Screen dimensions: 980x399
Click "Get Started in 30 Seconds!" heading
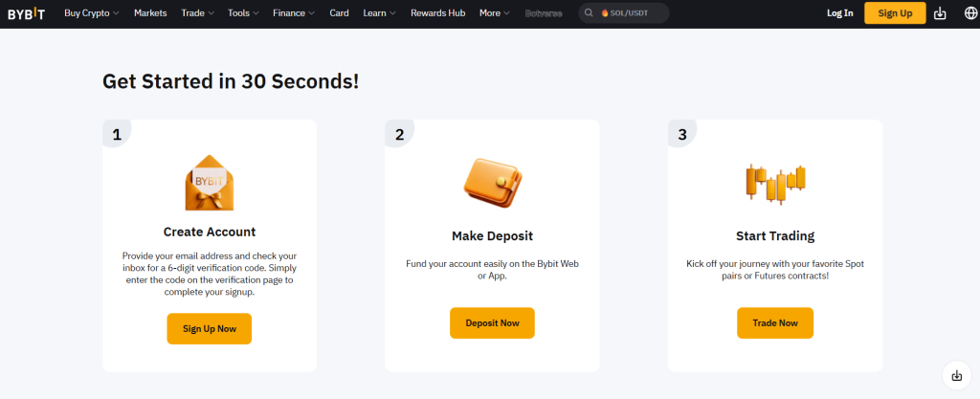pos(231,81)
